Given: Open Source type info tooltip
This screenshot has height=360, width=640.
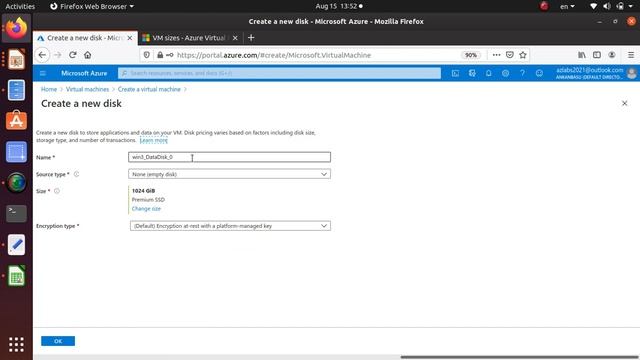Looking at the screenshot, I should pos(76,174).
